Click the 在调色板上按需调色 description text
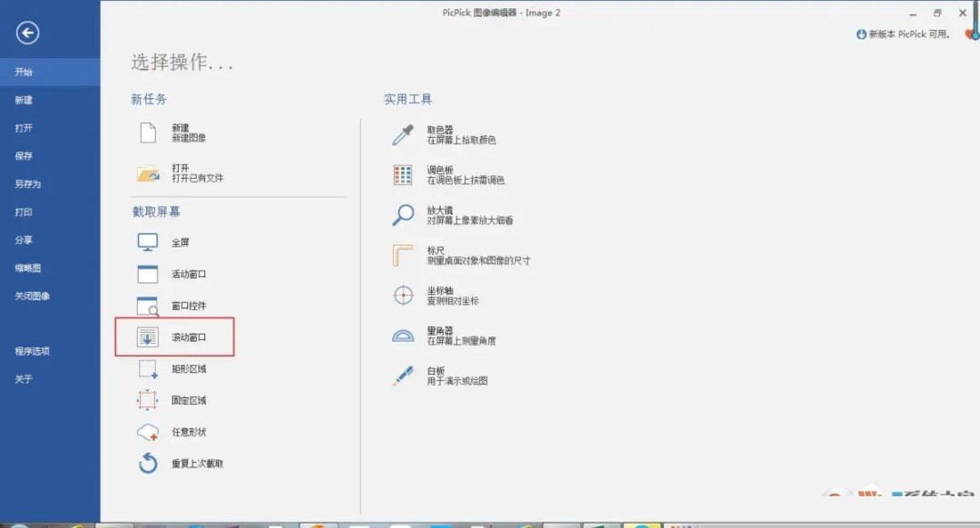980x528 pixels. [465, 180]
